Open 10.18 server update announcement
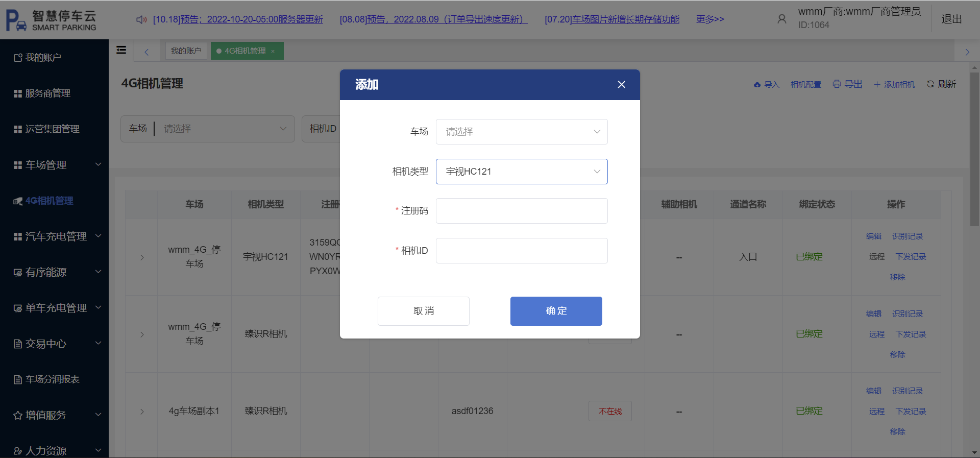Image resolution: width=980 pixels, height=458 pixels. click(238, 19)
